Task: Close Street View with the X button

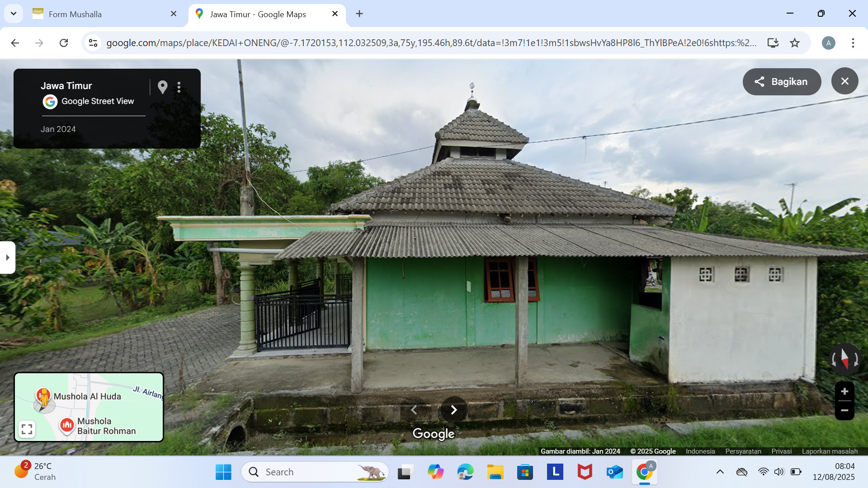Action: pyautogui.click(x=844, y=81)
